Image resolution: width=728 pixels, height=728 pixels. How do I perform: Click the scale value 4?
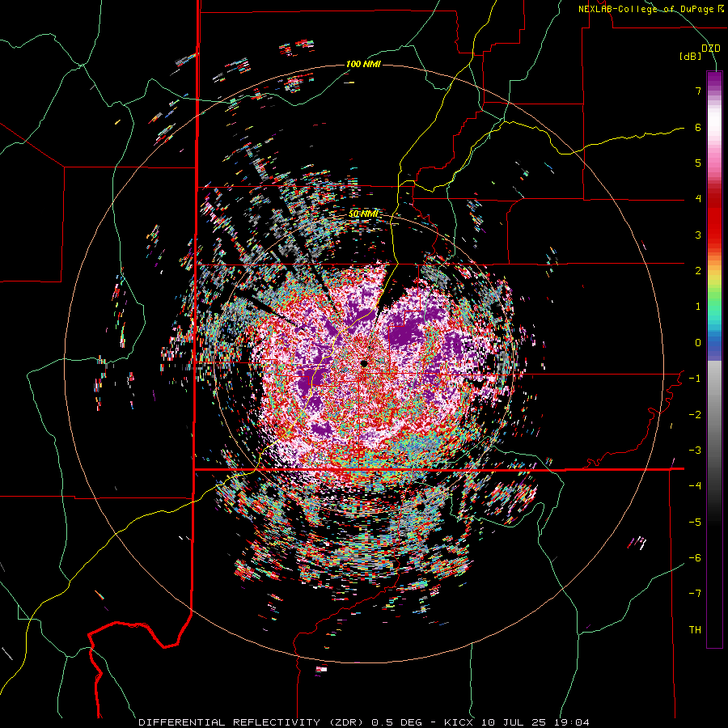click(x=698, y=198)
